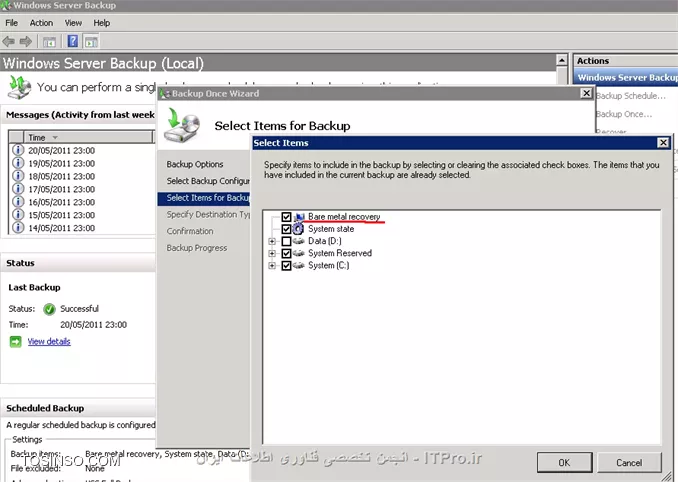Click Backup Schedule in Actions pane
The width and height of the screenshot is (678, 482).
(x=630, y=96)
